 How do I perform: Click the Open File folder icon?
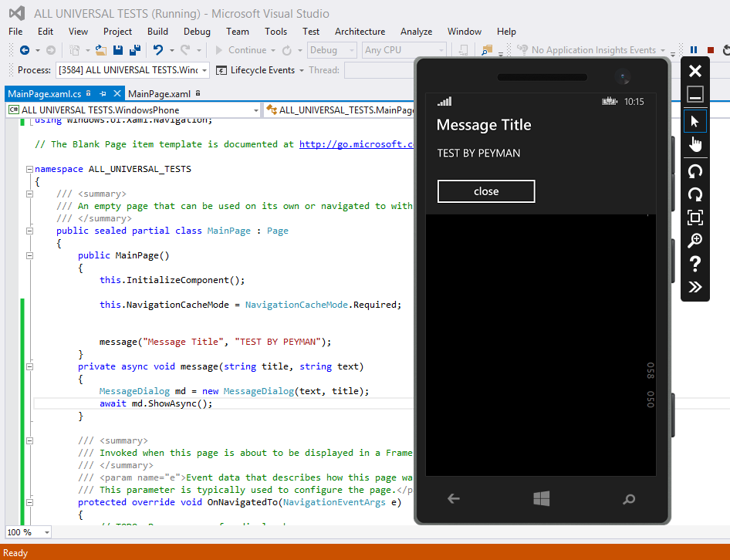[x=101, y=50]
